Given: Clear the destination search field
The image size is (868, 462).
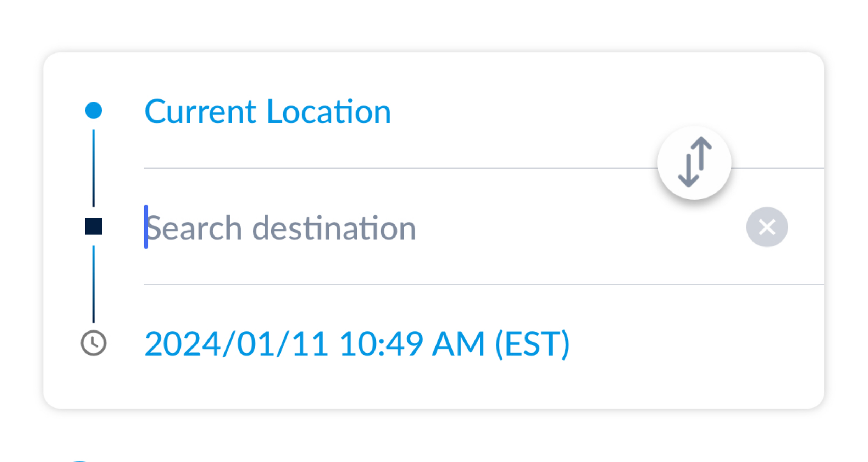Looking at the screenshot, I should (767, 227).
